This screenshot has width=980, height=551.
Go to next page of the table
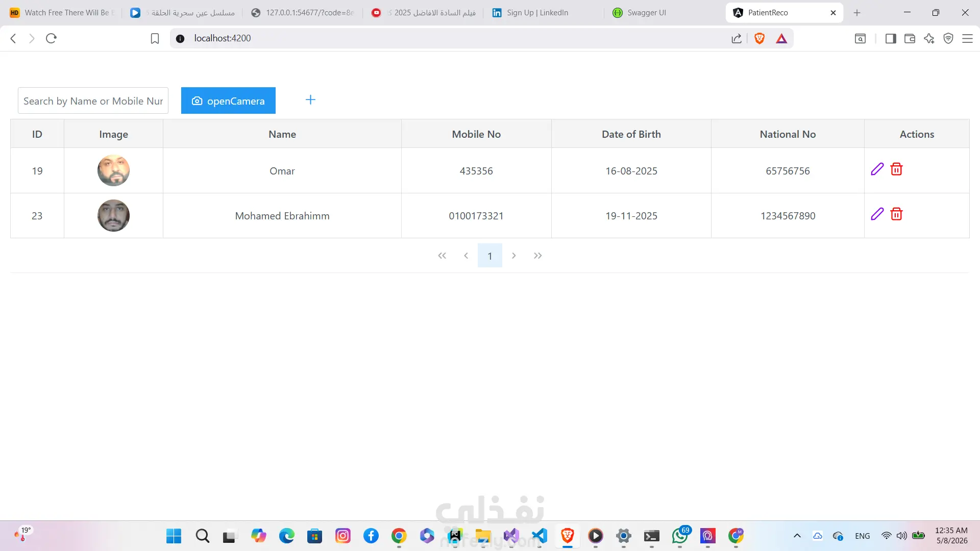click(x=514, y=256)
